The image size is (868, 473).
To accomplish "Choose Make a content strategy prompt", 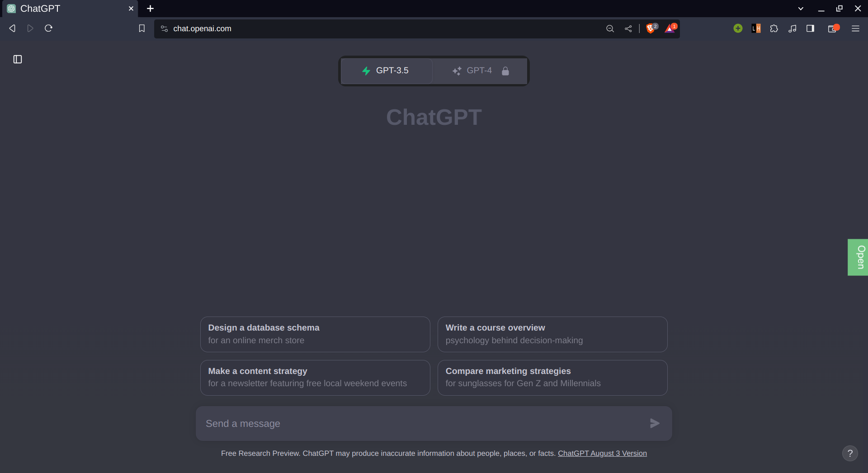I will [x=315, y=378].
